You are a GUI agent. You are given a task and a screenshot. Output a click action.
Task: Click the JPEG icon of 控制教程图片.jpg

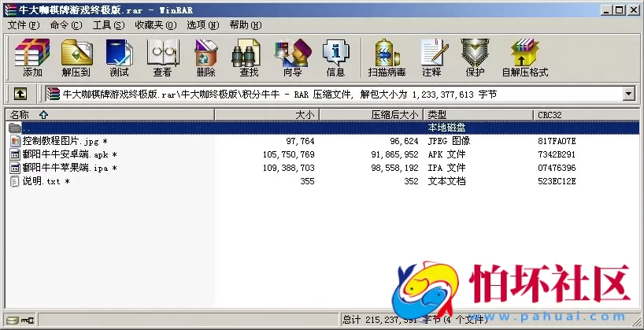pyautogui.click(x=15, y=141)
